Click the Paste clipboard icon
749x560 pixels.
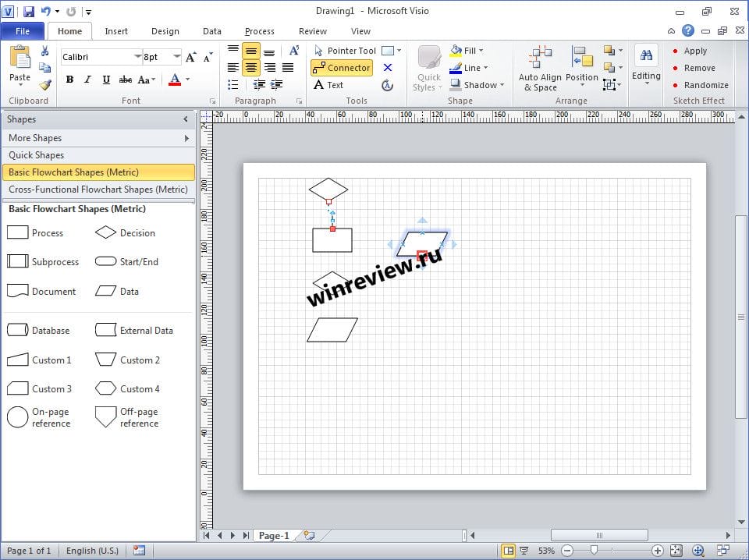point(20,58)
